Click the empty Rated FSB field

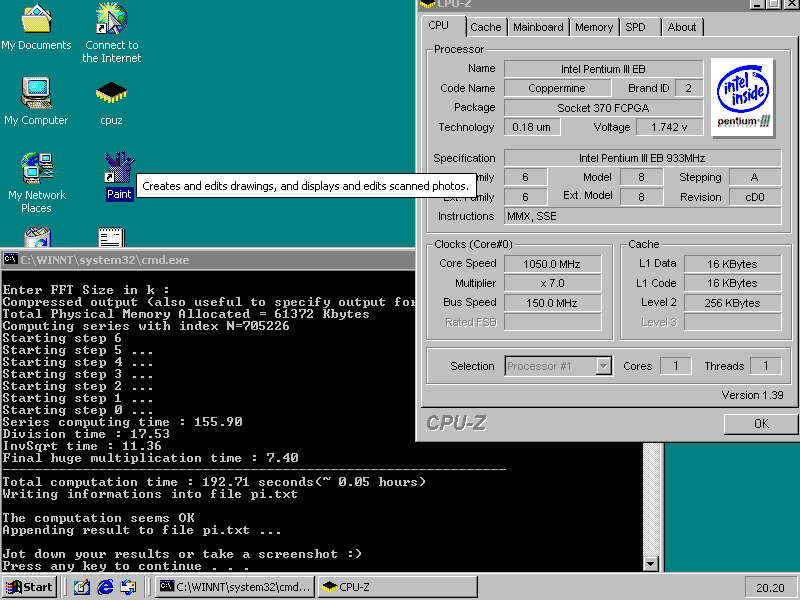552,322
